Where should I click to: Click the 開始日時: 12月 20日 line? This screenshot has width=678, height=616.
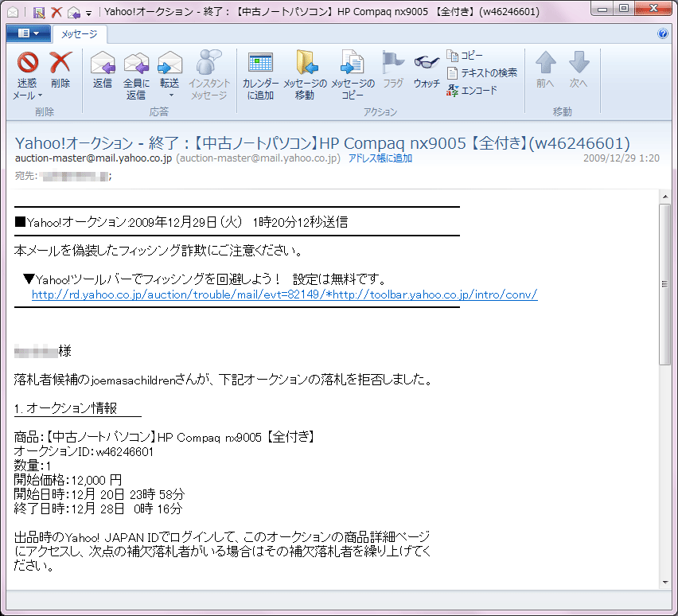click(x=99, y=494)
